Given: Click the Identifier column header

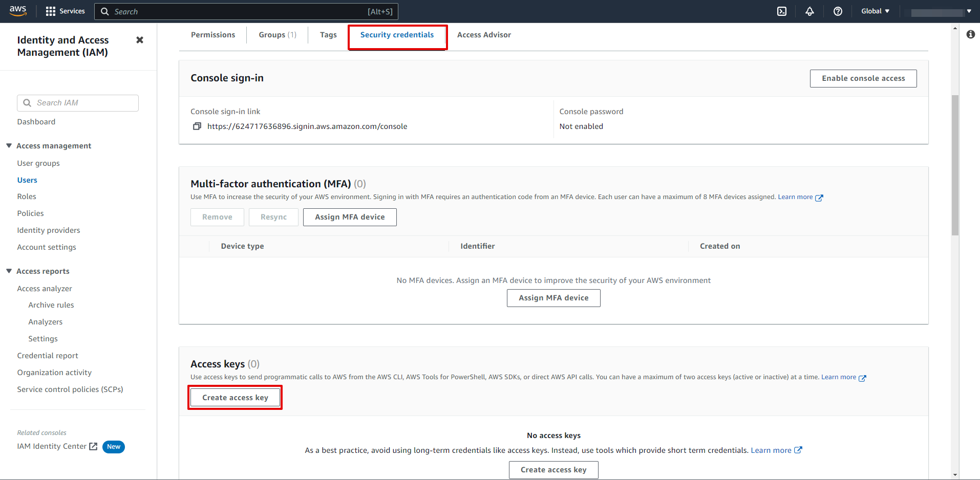Looking at the screenshot, I should [x=478, y=246].
